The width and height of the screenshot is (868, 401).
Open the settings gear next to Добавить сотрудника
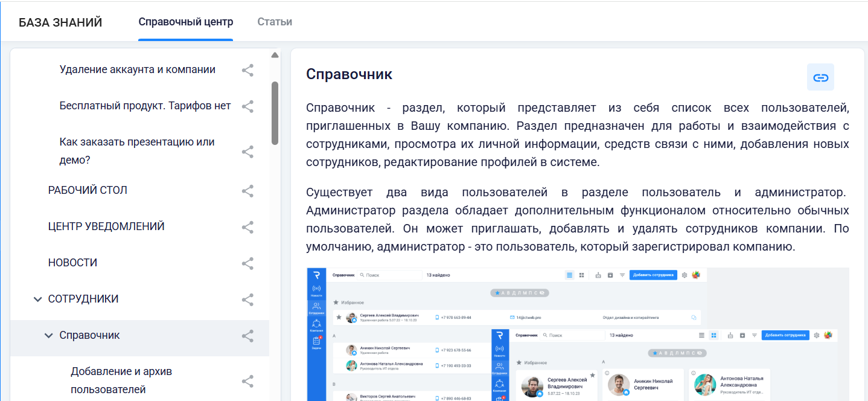[x=685, y=275]
